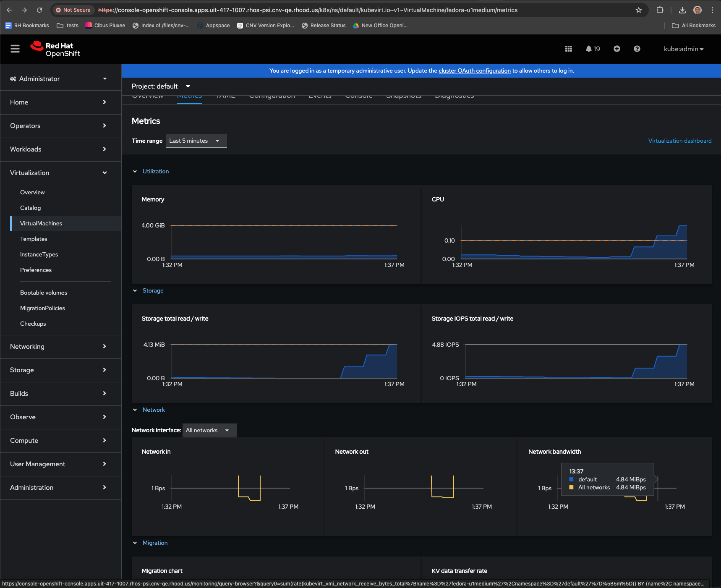721x588 pixels.
Task: Open browser downloads icon
Action: coord(682,10)
